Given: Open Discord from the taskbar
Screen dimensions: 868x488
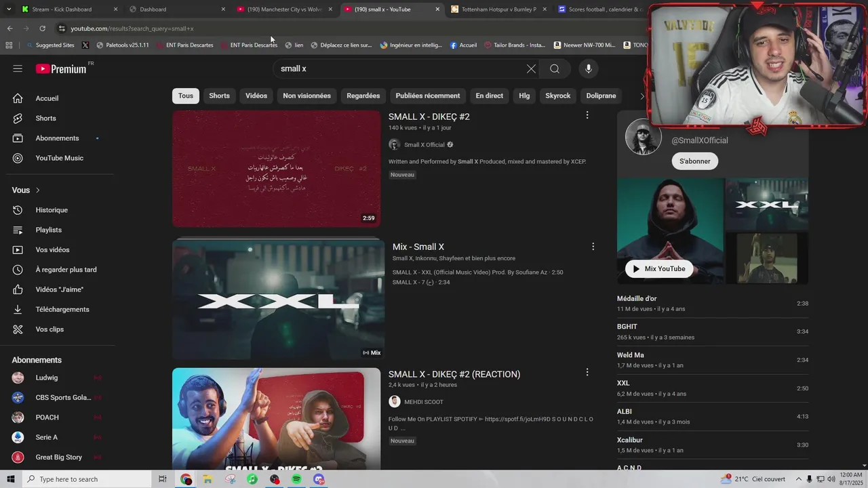Looking at the screenshot, I should [x=319, y=479].
